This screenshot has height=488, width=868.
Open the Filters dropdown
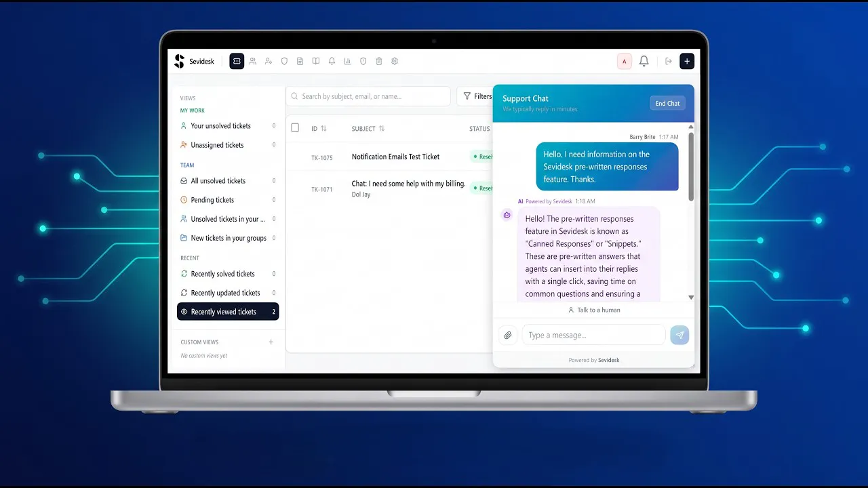click(x=476, y=96)
